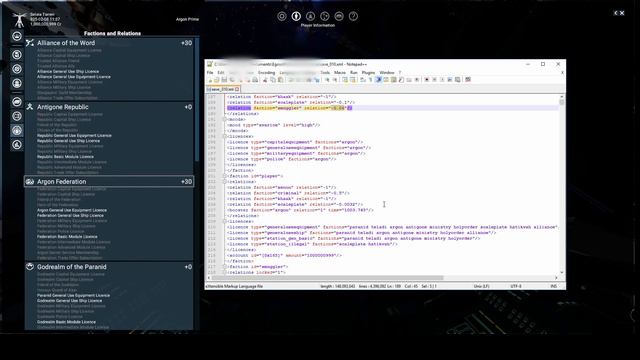This screenshot has width=640, height=360.
Task: Open the Help question-mark icon in game top bar
Action: pyautogui.click(x=353, y=16)
